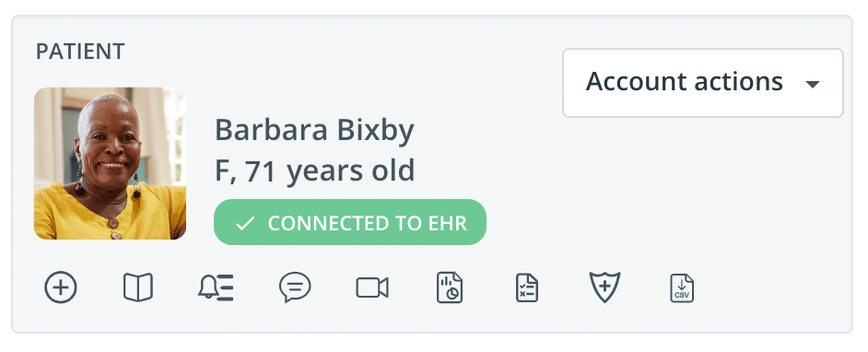Click empty area of patient card
This screenshot has width=868, height=352.
coord(664,210)
